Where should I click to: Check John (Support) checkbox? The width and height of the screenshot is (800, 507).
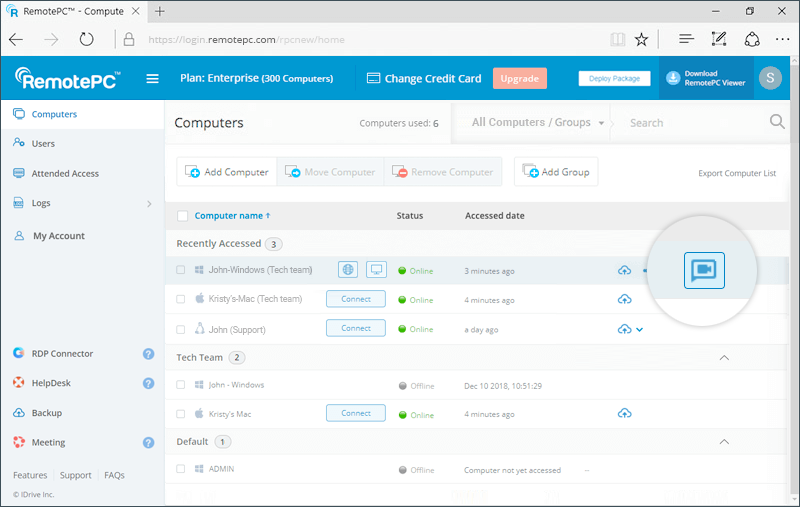(x=181, y=329)
